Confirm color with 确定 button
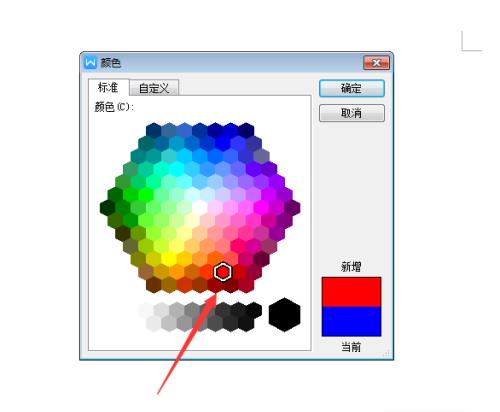Viewport: 500px width, 412px height. pos(352,88)
